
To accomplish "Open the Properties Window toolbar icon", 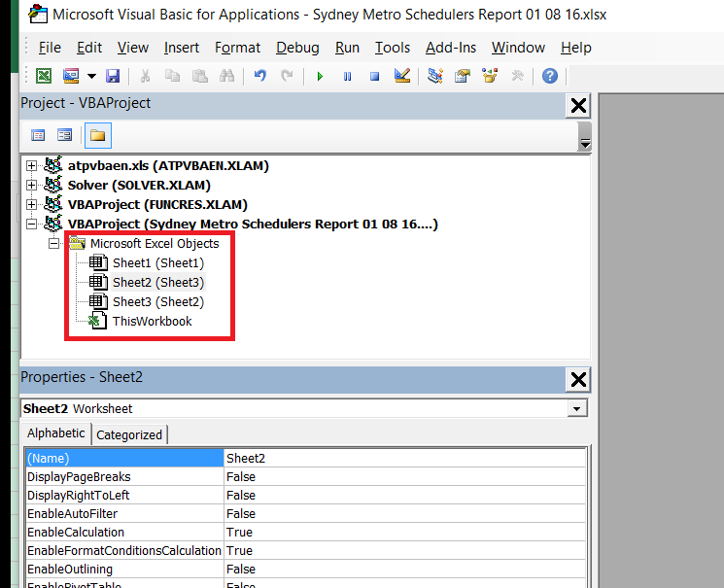I will (463, 76).
